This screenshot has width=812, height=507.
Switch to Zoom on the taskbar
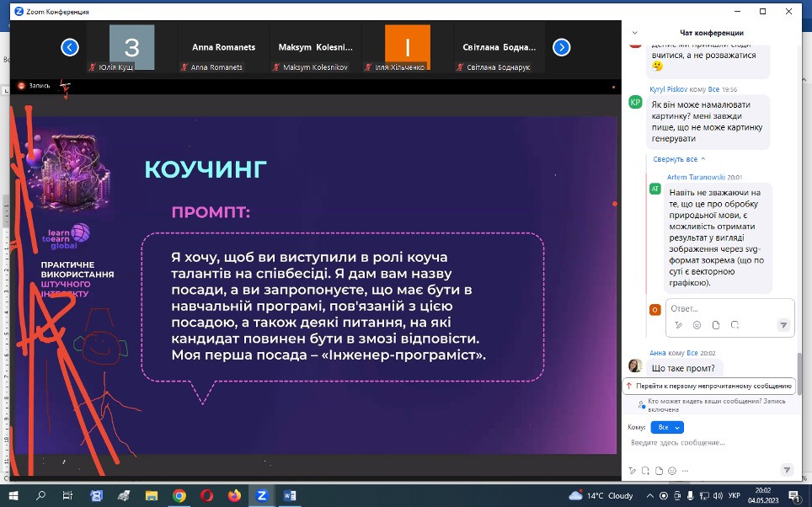(262, 495)
